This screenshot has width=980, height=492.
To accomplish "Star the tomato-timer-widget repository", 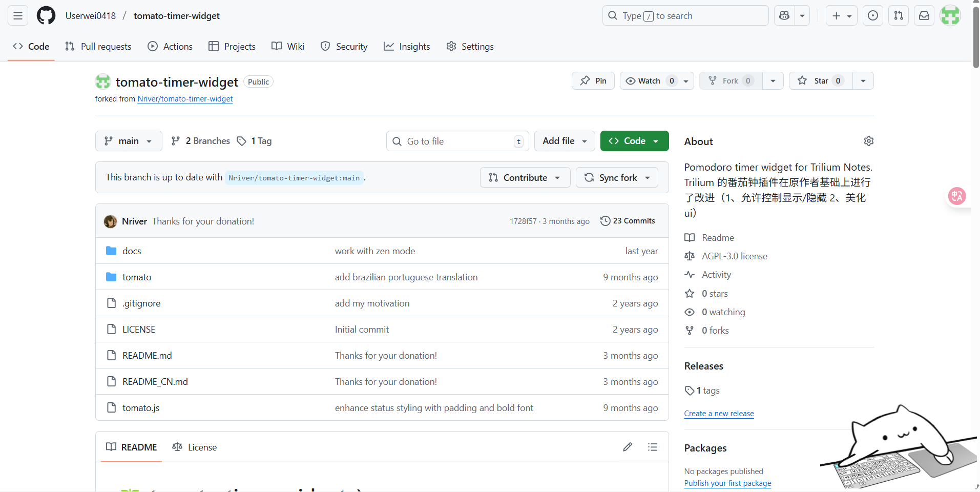I will click(x=821, y=81).
